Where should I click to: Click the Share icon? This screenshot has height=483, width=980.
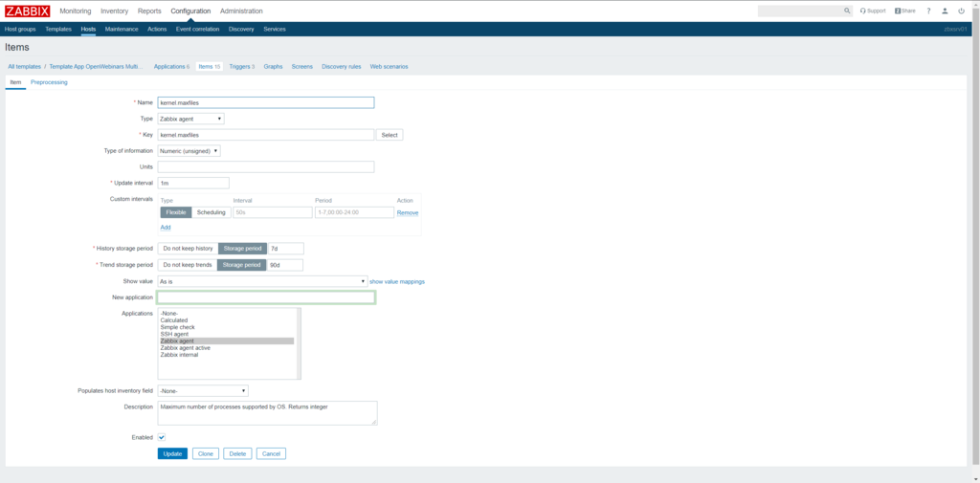(904, 11)
